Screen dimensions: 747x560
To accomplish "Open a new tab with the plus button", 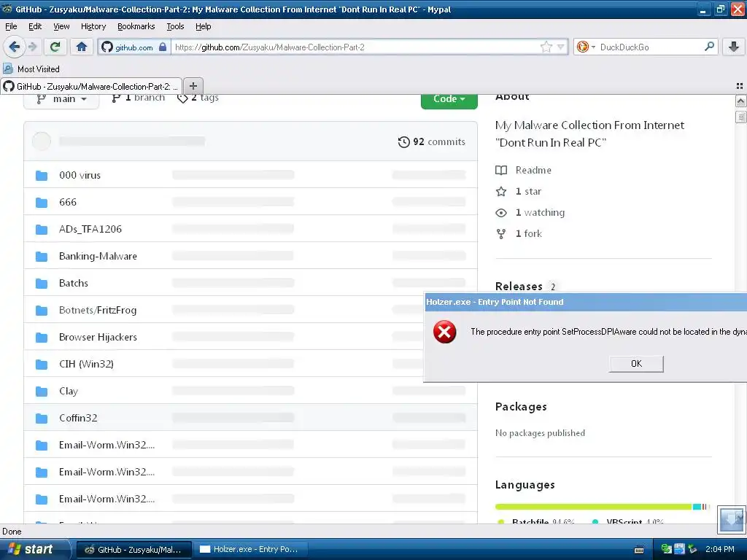I will click(193, 86).
